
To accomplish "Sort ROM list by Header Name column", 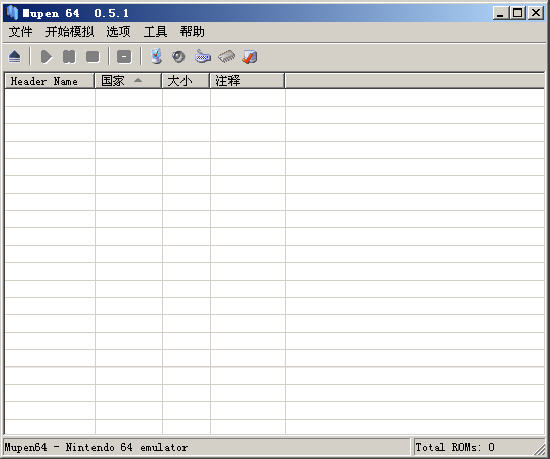I will [50, 81].
